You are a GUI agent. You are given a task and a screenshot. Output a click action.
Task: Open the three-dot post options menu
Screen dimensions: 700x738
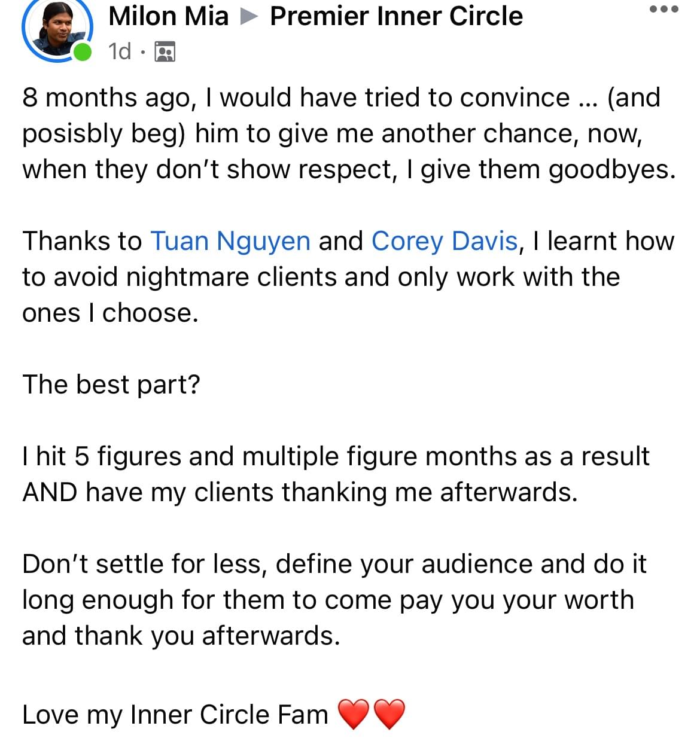click(664, 10)
